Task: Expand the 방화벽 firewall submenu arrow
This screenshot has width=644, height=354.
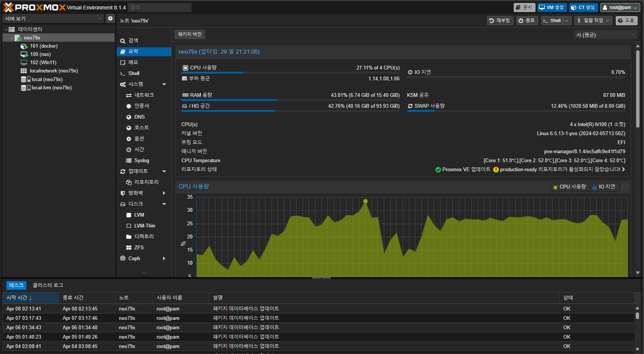Action: [x=164, y=193]
